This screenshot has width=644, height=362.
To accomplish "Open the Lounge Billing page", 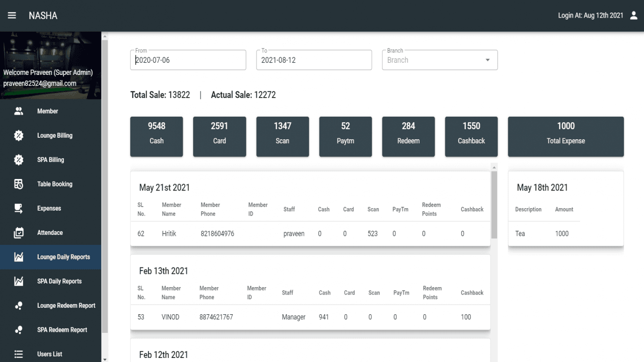I will 50,135.
